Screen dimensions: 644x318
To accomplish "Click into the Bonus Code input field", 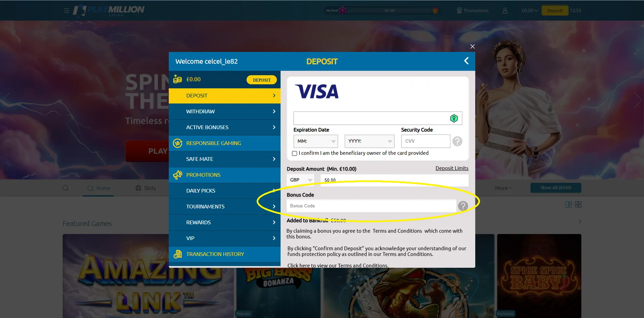I will (x=371, y=206).
